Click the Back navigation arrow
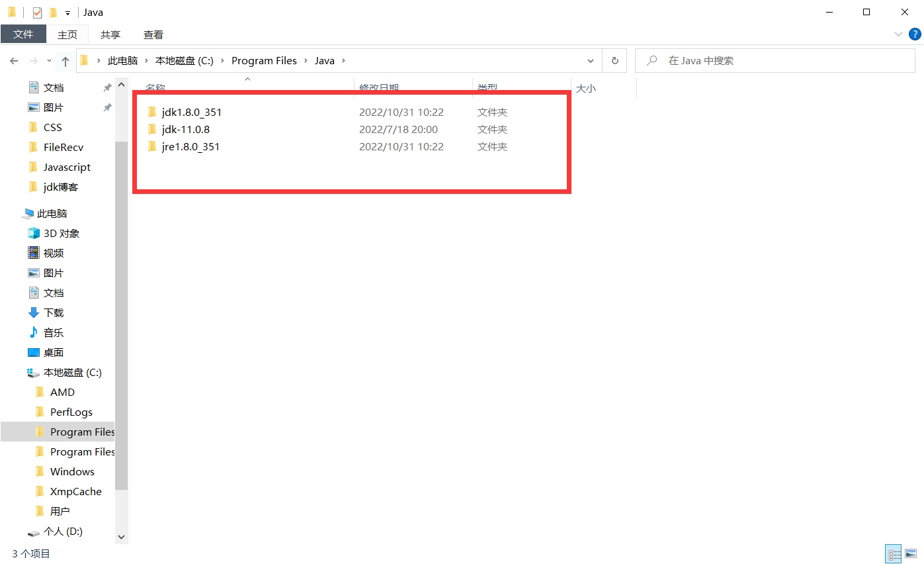Viewport: 924px width, 564px height. (14, 61)
